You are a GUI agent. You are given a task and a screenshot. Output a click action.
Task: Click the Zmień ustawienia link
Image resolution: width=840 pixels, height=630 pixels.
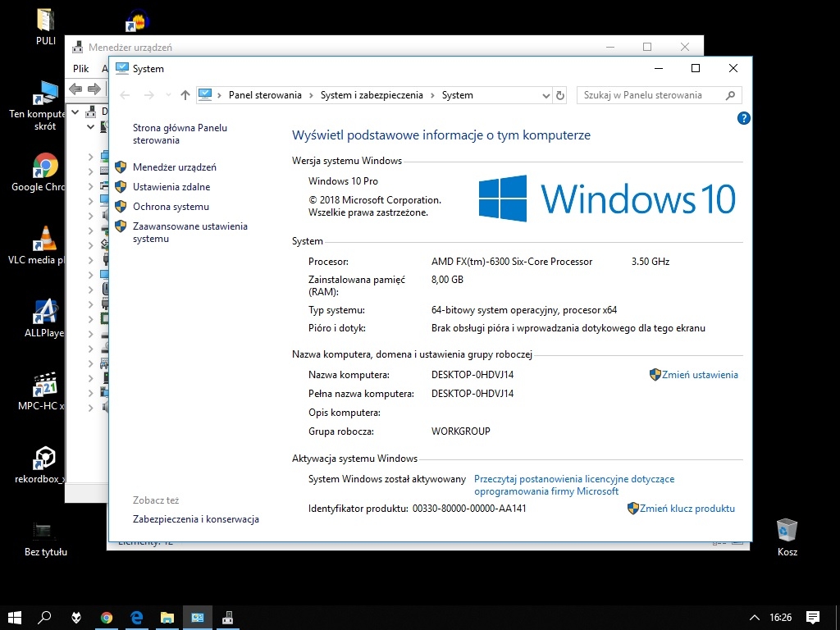coord(700,375)
